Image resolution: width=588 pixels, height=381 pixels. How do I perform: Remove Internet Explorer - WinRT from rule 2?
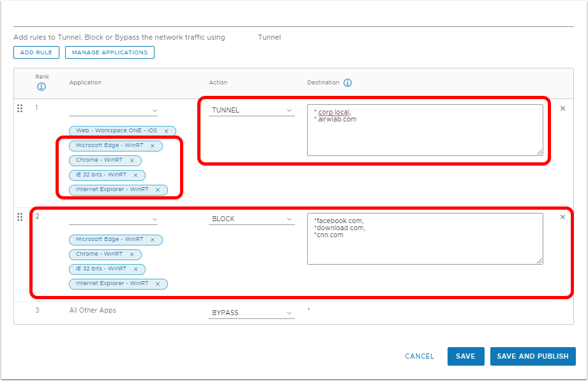click(157, 284)
